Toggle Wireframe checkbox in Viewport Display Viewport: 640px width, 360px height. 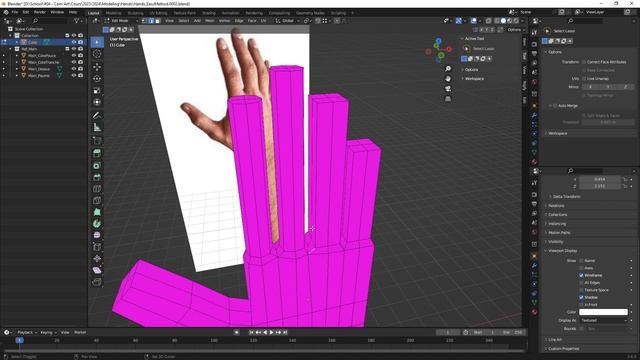click(x=581, y=276)
